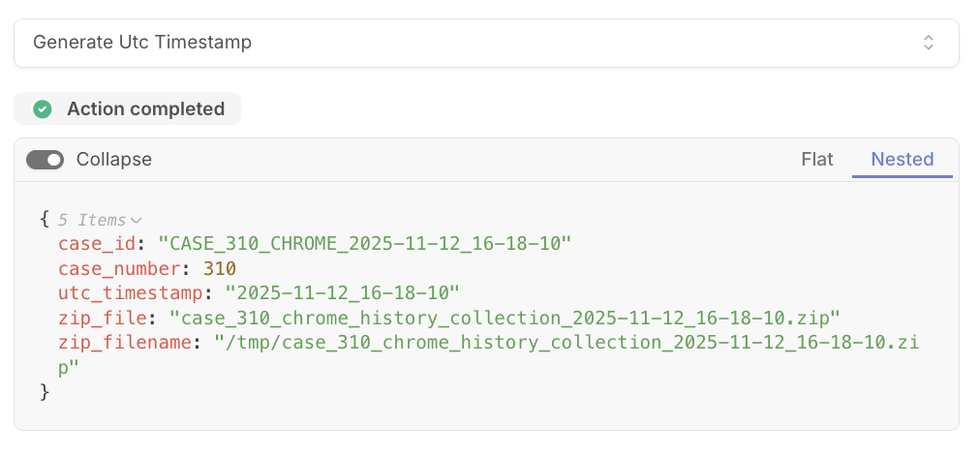
Task: Switch to the Flat view tab
Action: pos(817,160)
